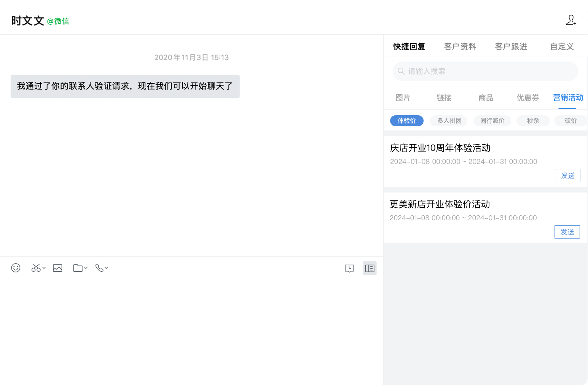The image size is (588, 385).
Task: Open the chat history icon
Action: click(x=349, y=268)
